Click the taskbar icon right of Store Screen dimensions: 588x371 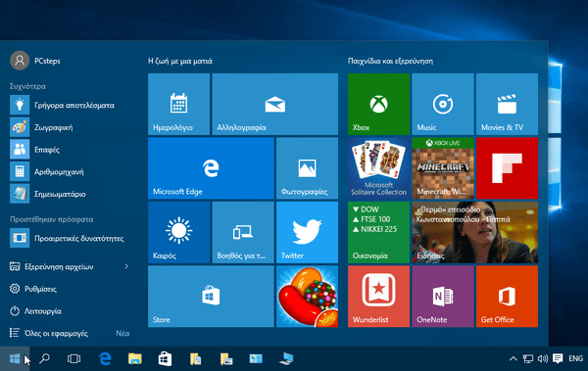(x=195, y=358)
